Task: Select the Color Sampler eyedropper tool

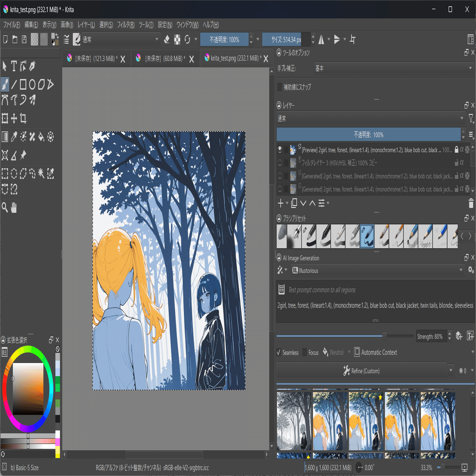Action: [x=14, y=137]
